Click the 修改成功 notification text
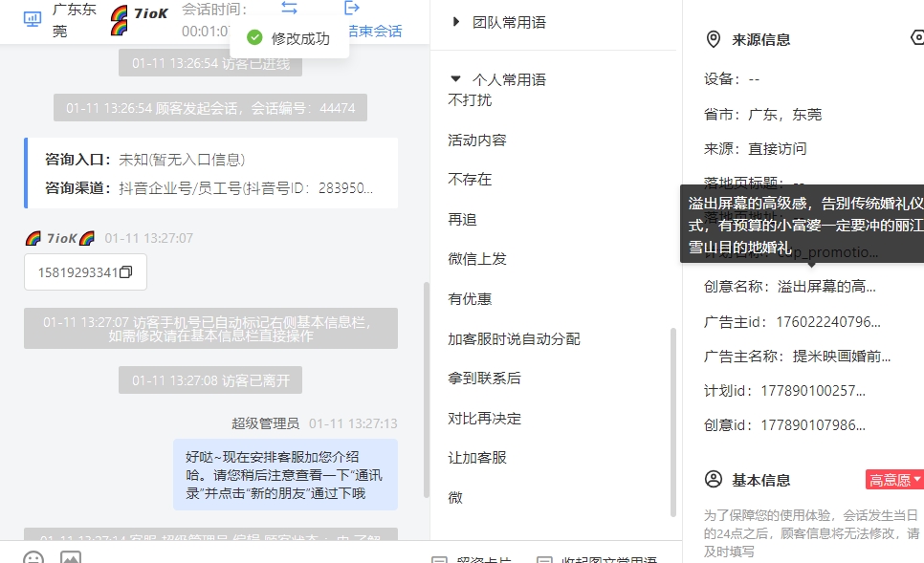 (300, 38)
